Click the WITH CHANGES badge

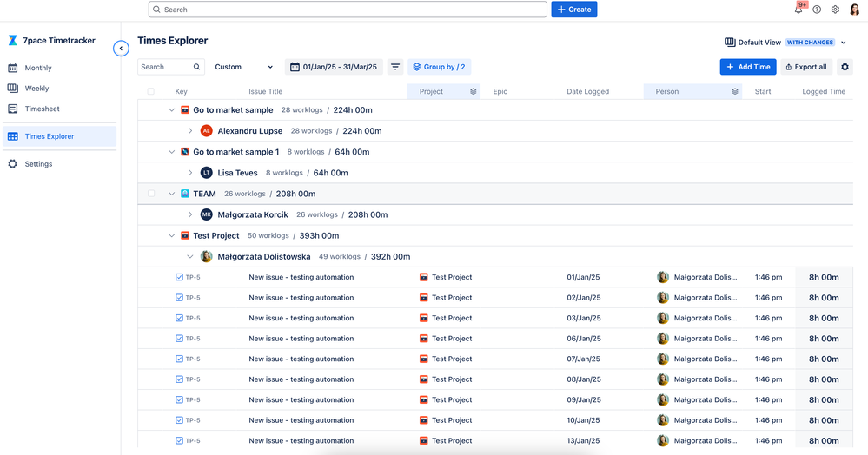810,43
